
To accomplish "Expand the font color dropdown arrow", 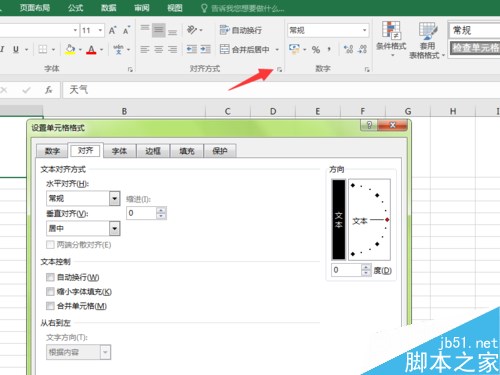I will pyautogui.click(x=101, y=50).
